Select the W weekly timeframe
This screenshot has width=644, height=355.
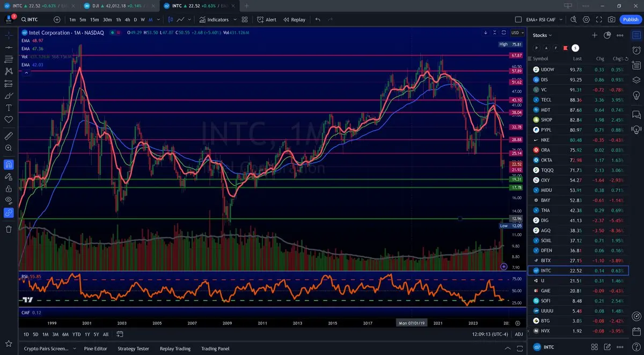(x=143, y=19)
